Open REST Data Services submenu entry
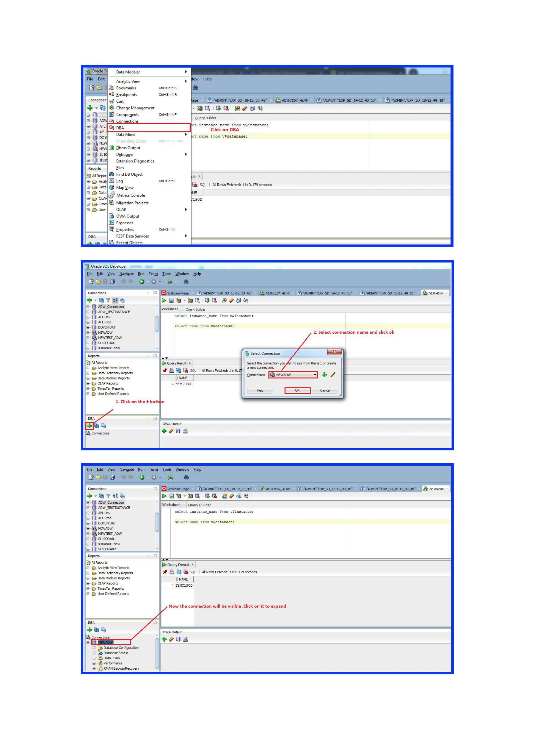 (x=149, y=236)
